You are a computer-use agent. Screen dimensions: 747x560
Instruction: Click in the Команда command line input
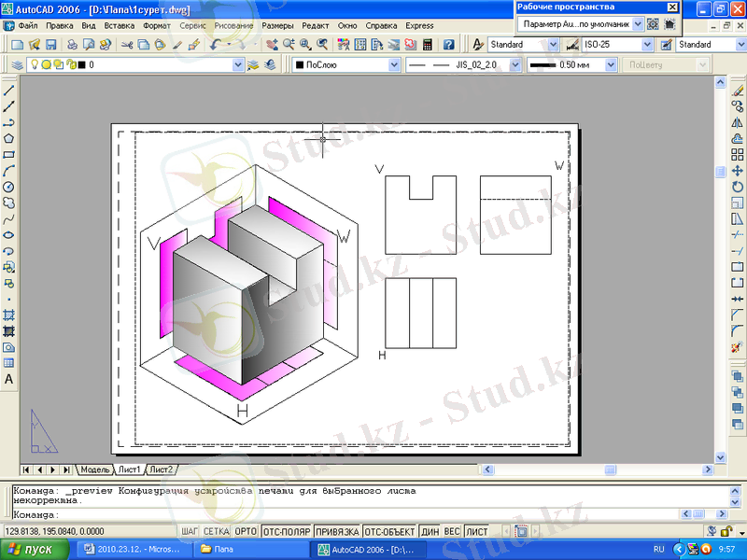(373, 514)
